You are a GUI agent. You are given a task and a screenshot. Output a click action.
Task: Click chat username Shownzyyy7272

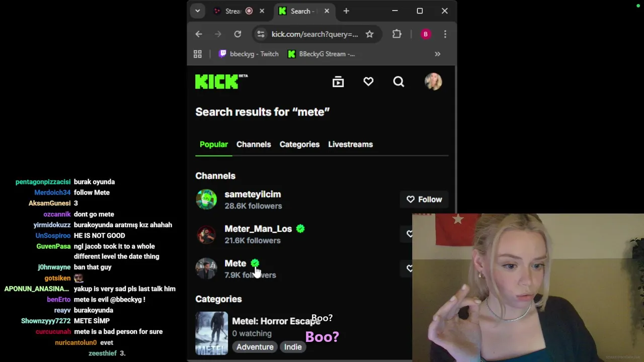(x=46, y=321)
